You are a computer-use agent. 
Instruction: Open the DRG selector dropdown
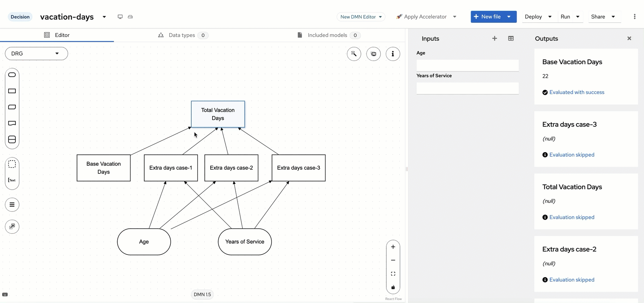(x=36, y=53)
